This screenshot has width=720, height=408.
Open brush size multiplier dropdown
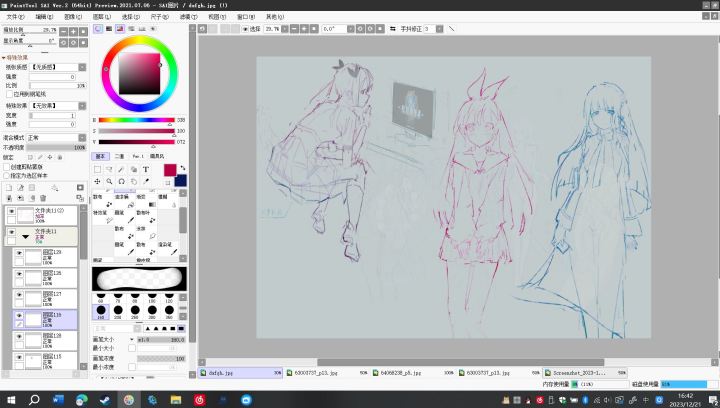coord(131,340)
